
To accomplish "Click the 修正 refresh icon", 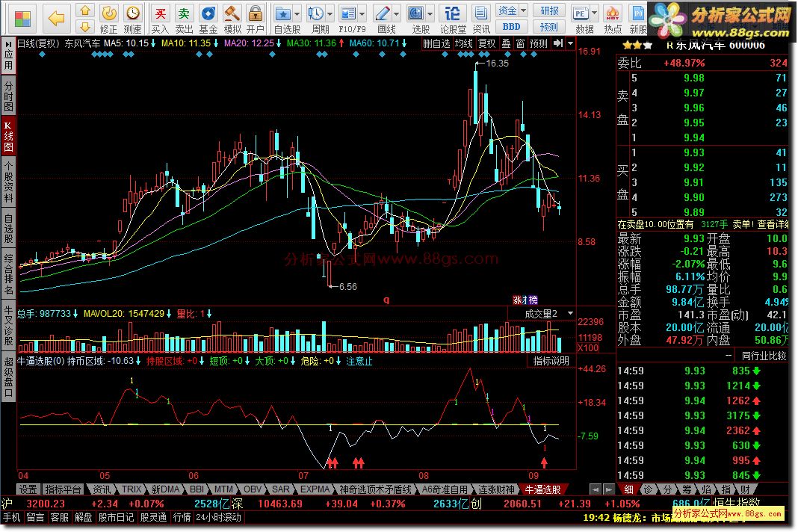I will 108,13.
